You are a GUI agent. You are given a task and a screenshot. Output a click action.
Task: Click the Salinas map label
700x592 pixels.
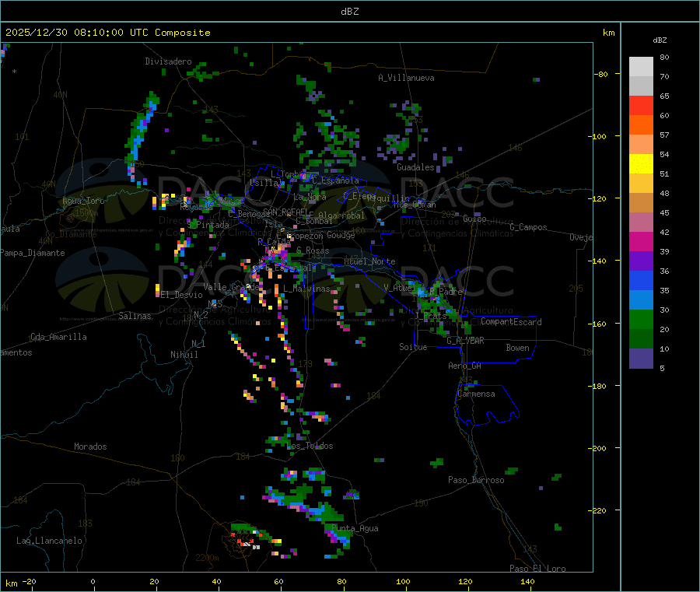[135, 316]
